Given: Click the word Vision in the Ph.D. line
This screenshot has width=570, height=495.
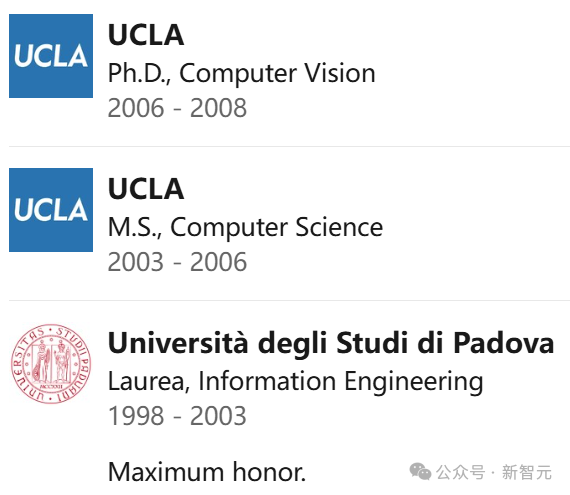Looking at the screenshot, I should (340, 73).
